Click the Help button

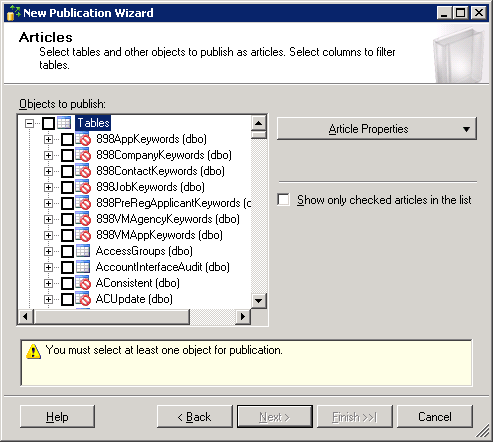click(57, 417)
